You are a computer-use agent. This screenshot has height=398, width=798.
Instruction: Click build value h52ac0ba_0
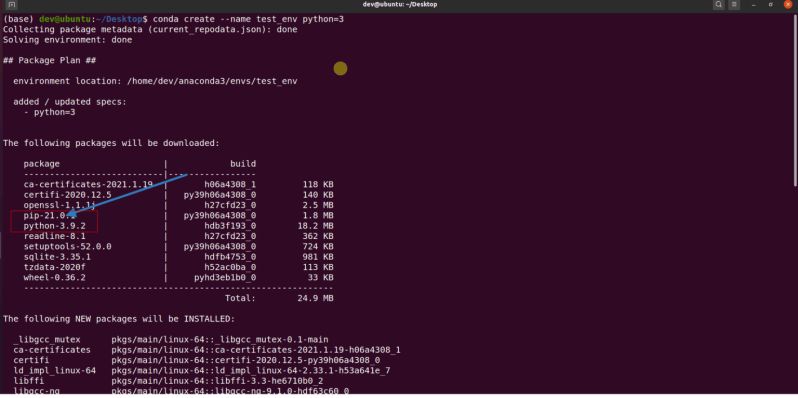[230, 267]
